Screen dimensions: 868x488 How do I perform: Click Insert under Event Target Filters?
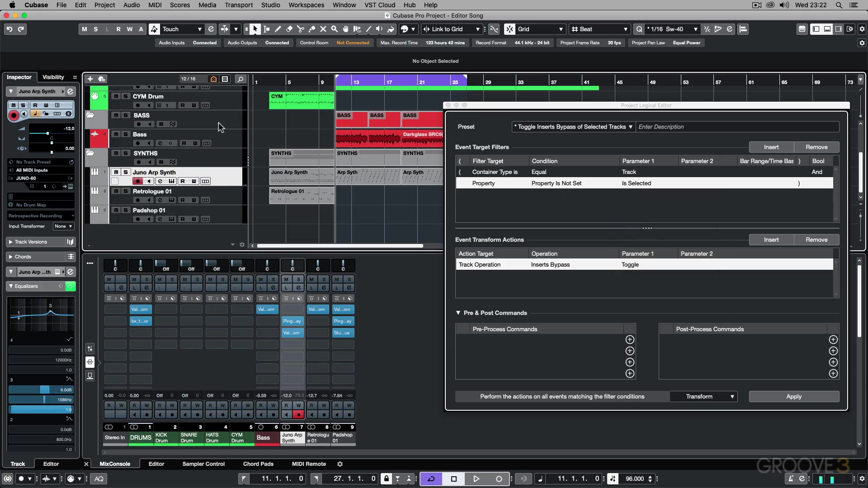pyautogui.click(x=771, y=147)
